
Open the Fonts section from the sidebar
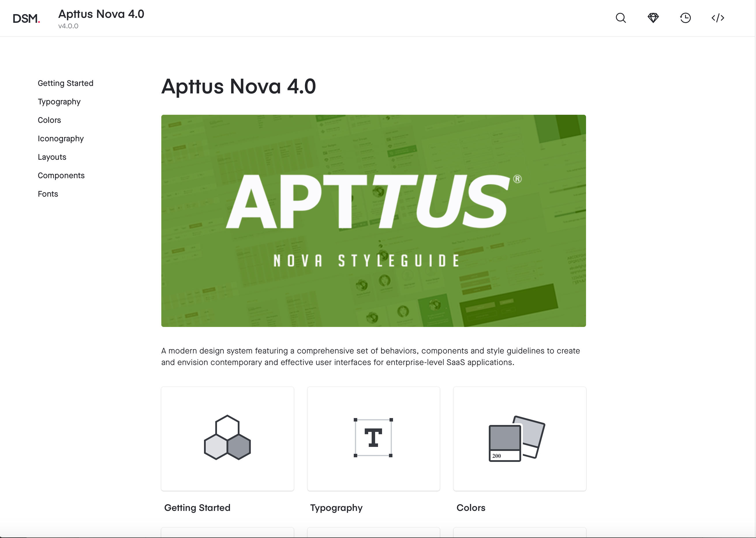point(48,194)
